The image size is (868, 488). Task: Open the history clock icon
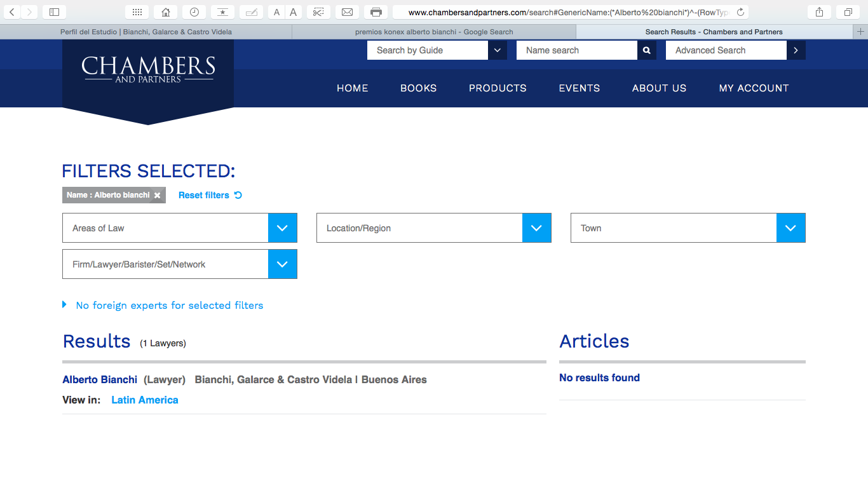(x=194, y=12)
